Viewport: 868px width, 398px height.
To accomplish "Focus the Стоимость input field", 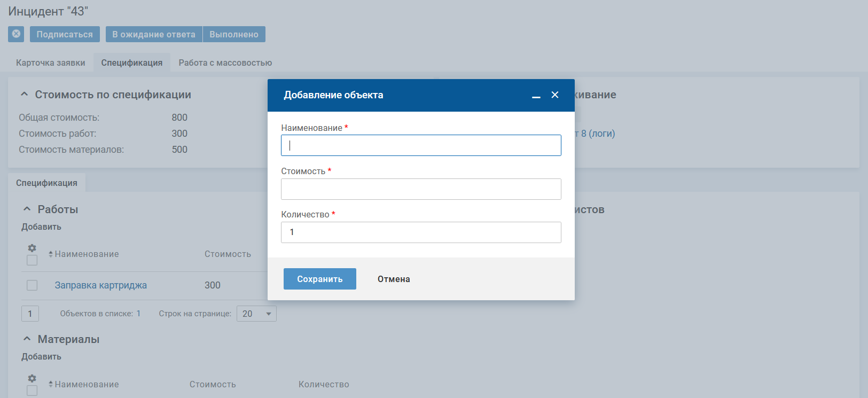I will [421, 189].
